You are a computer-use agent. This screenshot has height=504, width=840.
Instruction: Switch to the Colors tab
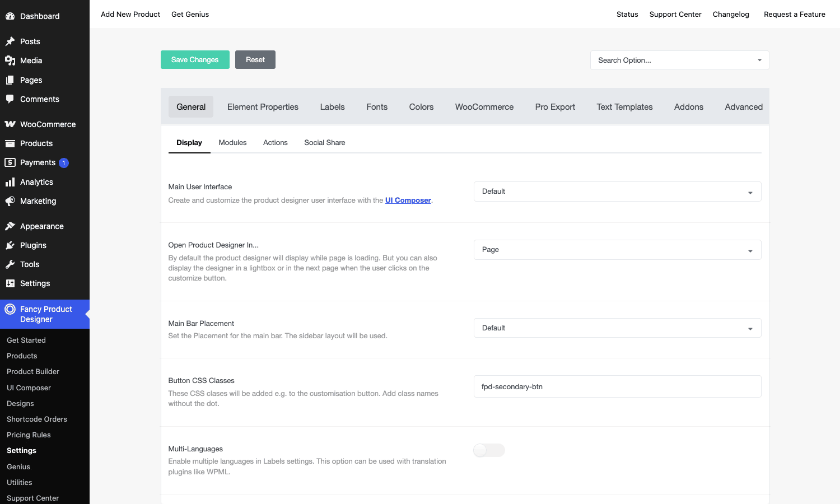click(421, 107)
